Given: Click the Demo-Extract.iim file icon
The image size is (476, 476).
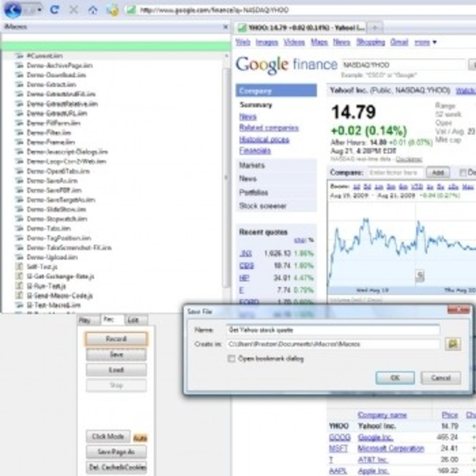Looking at the screenshot, I should click(19, 84).
